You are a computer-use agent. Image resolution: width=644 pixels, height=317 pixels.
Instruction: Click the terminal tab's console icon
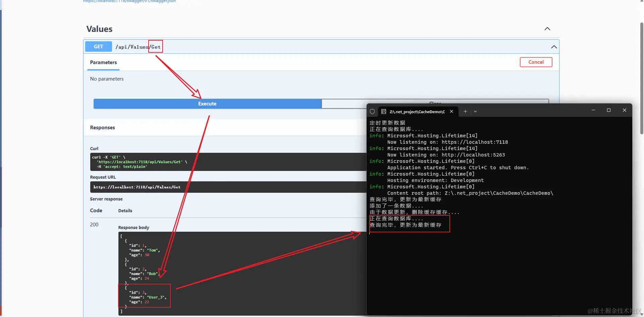(x=384, y=111)
